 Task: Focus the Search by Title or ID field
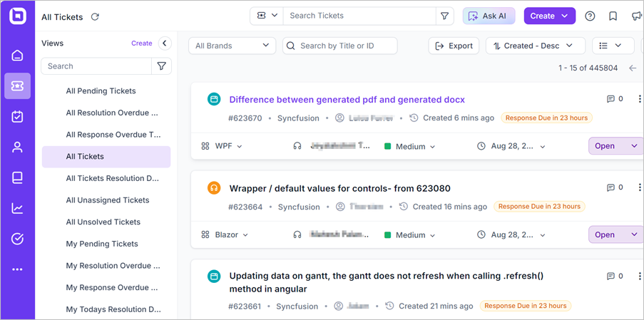(340, 46)
